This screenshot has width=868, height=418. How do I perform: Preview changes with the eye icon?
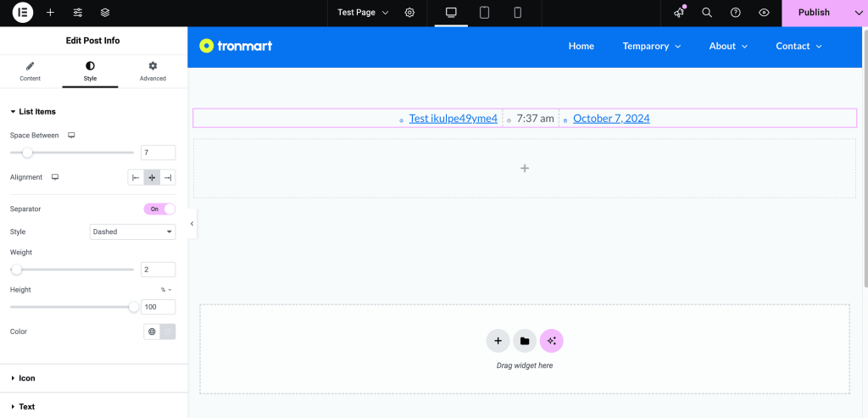(x=764, y=13)
